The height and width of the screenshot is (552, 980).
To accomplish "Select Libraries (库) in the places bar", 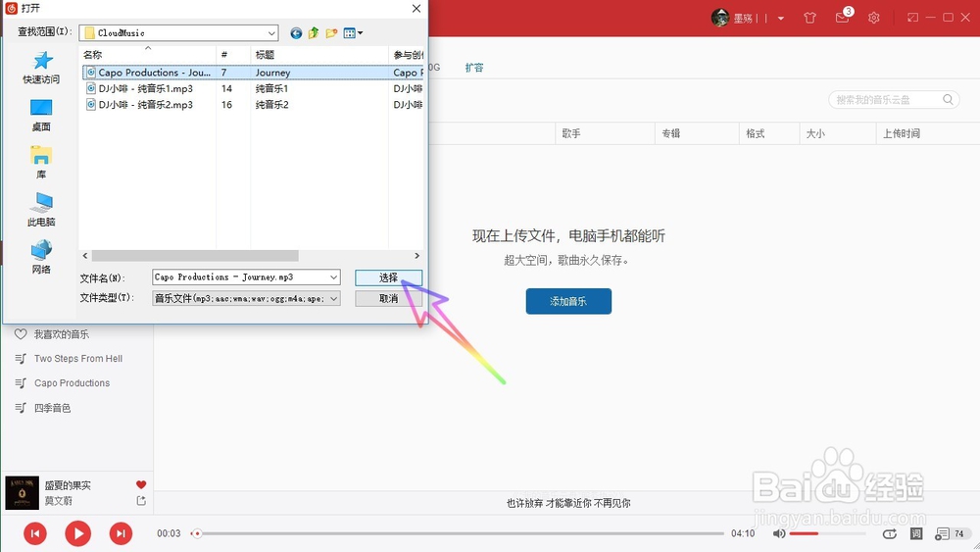I will pyautogui.click(x=41, y=163).
